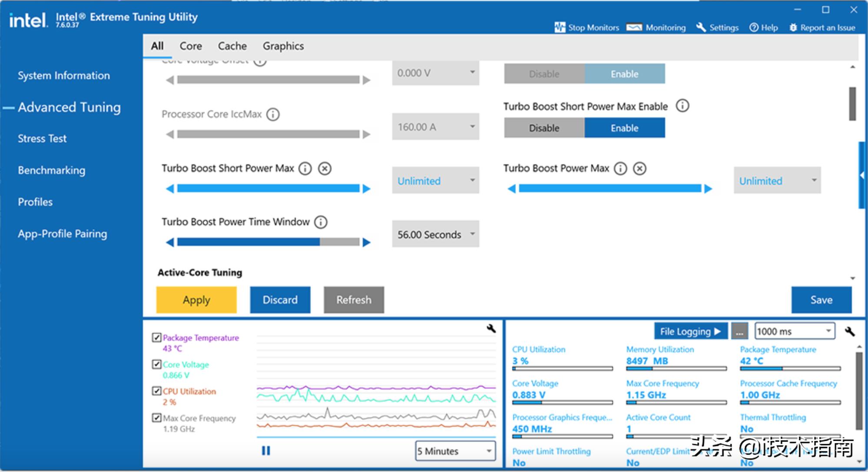Viewport: 868px width, 472px height.
Task: Reset Turbo Boost Short Power Max with X icon
Action: pos(325,169)
